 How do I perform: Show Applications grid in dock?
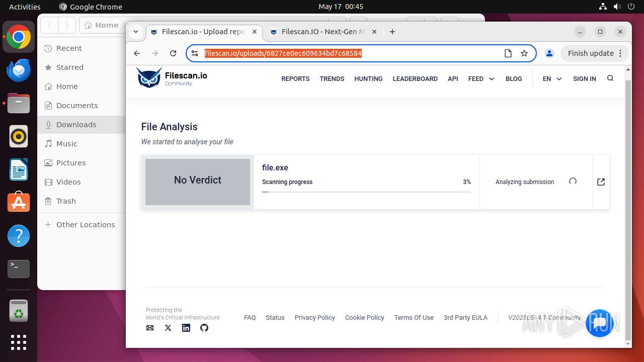point(19,342)
